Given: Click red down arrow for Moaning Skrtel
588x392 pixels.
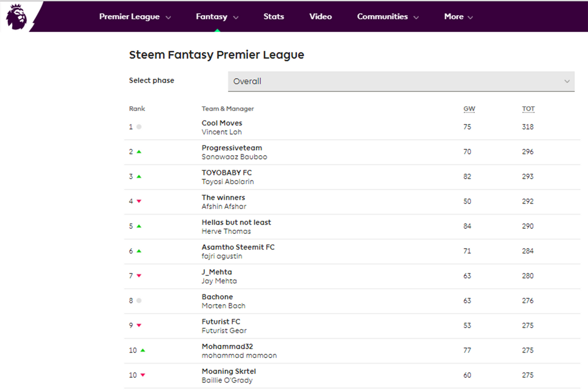Looking at the screenshot, I should (142, 375).
